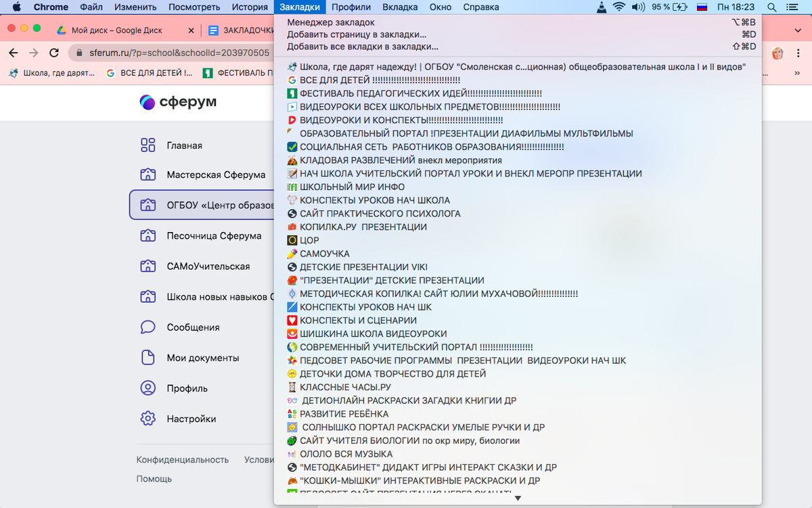
Task: Choose Менеджер закладок
Action: coord(518,22)
